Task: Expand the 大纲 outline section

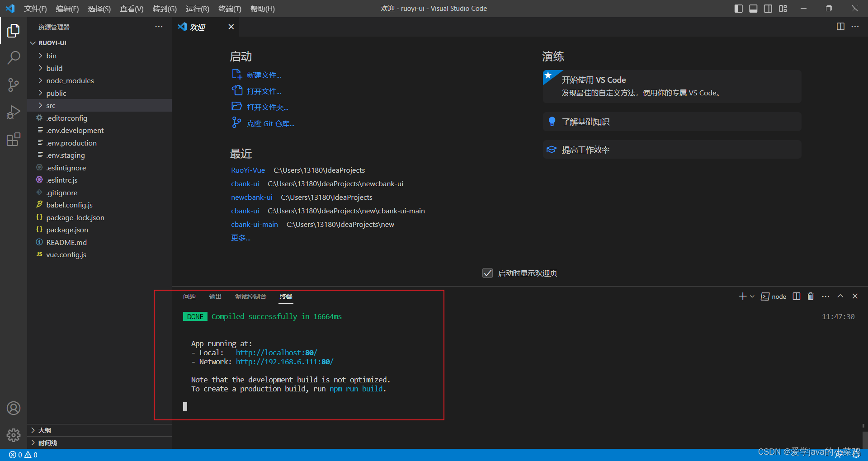Action: [x=99, y=430]
